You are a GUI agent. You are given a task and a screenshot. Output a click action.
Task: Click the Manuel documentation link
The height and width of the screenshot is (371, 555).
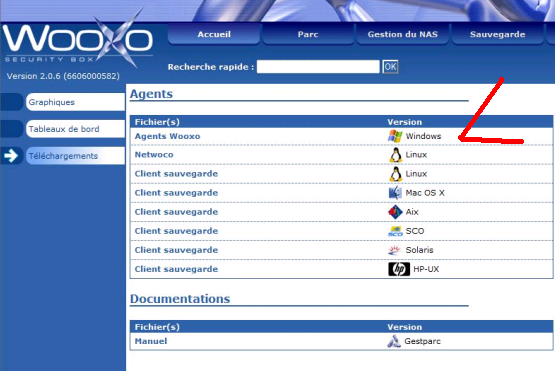151,341
